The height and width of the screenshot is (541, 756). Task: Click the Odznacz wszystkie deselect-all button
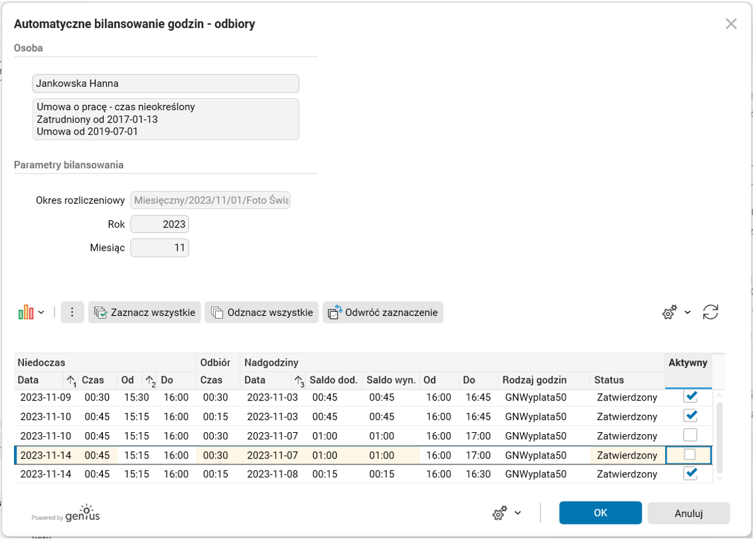pos(262,312)
